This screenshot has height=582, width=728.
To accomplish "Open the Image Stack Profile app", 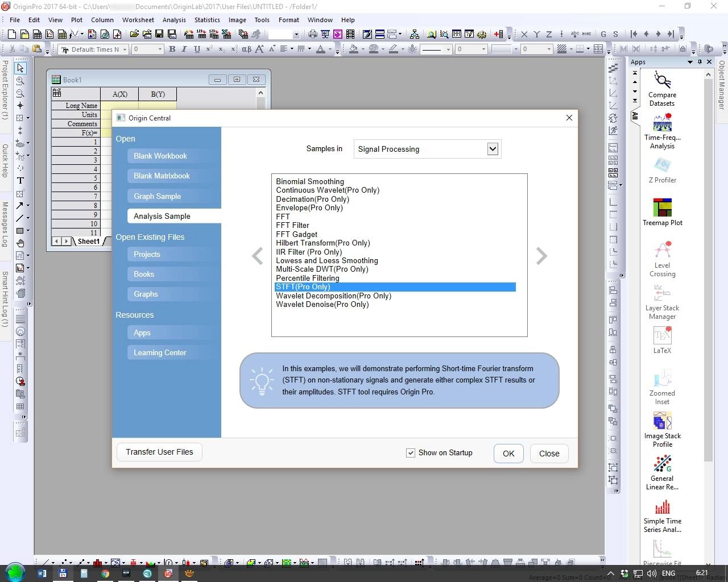I will (x=662, y=430).
